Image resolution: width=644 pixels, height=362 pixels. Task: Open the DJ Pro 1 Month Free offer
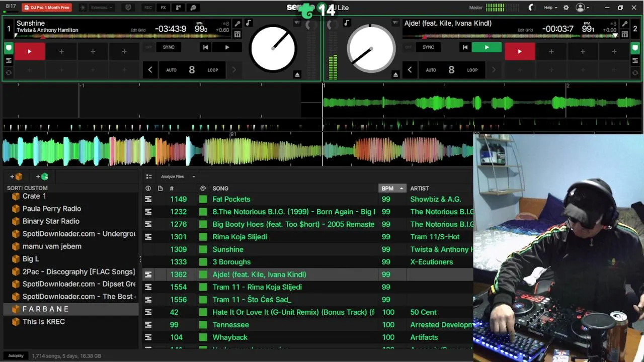[x=47, y=8]
